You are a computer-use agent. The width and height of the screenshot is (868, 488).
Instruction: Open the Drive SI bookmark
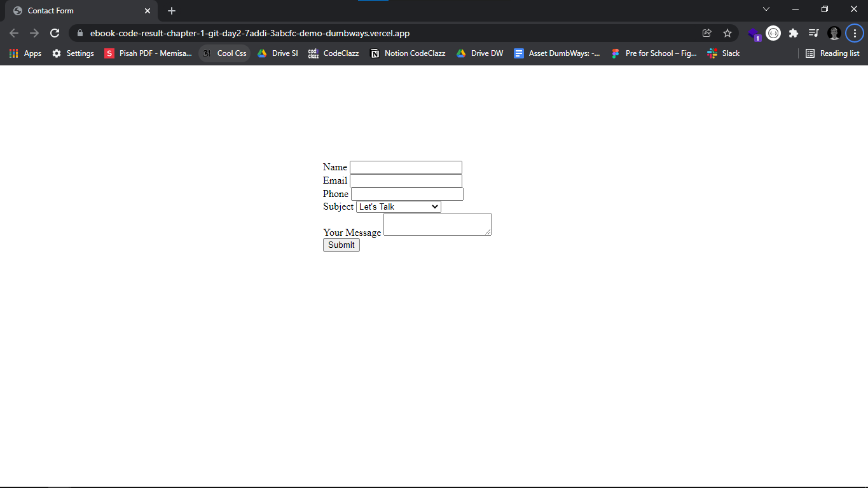pos(278,53)
